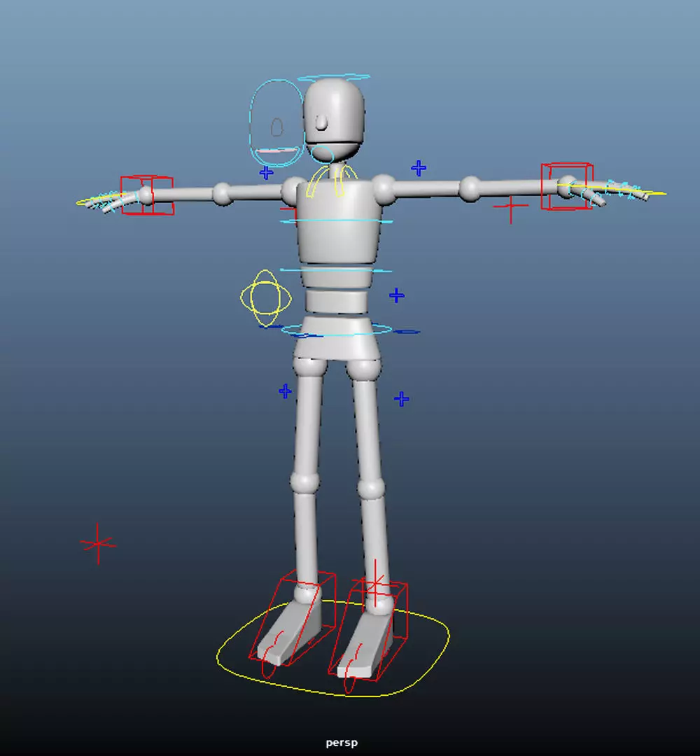700x756 pixels.
Task: Pick the red box control around the viewer's-right foot
Action: [x=368, y=630]
